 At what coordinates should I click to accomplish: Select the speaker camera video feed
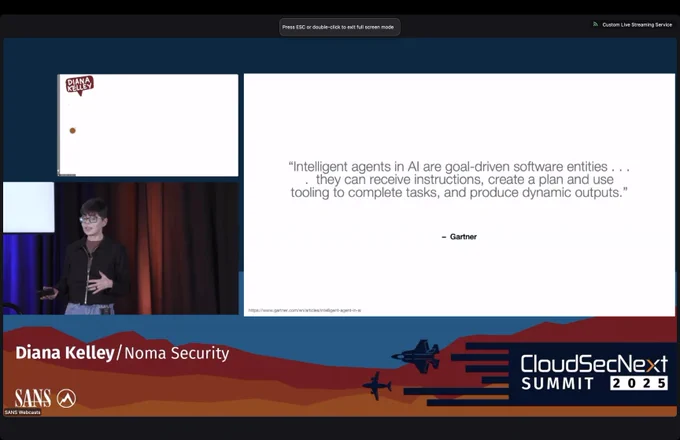tap(121, 248)
